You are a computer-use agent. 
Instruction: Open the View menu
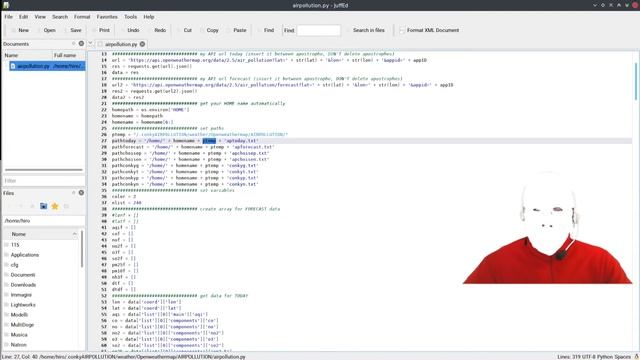[40, 17]
